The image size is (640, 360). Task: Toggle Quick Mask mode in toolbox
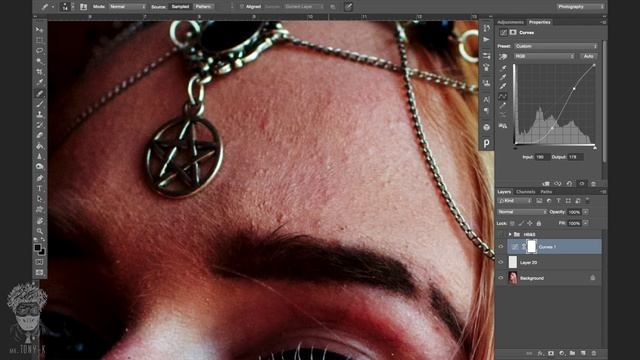pos(39,262)
